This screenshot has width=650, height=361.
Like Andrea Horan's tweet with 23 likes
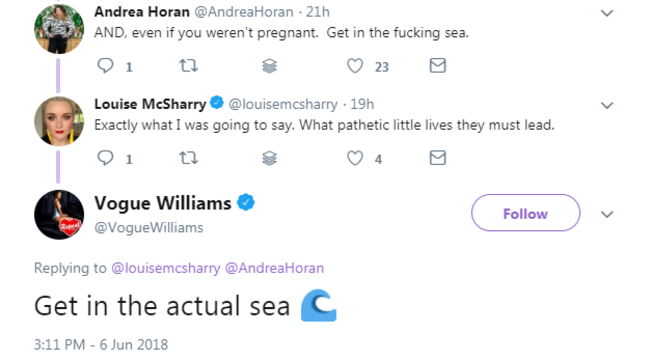click(x=355, y=66)
